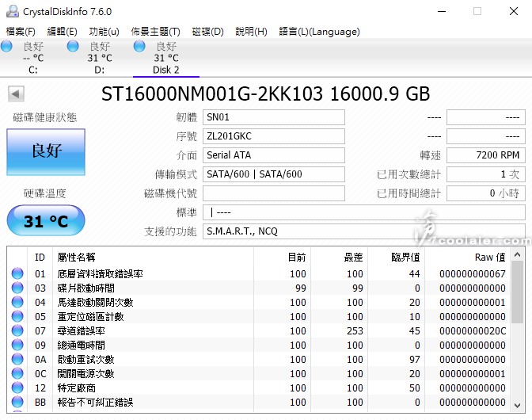Click the serial number field ZL201GKC
Viewport: 532px width, 420px height.
(274, 136)
